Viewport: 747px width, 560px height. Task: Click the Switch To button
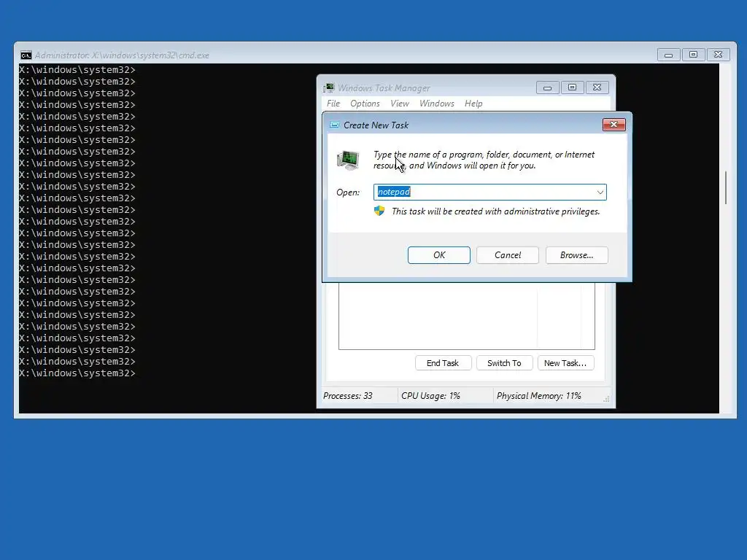tap(504, 363)
